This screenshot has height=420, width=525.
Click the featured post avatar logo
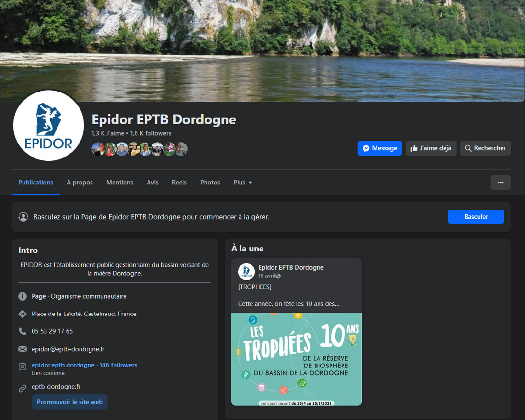247,271
